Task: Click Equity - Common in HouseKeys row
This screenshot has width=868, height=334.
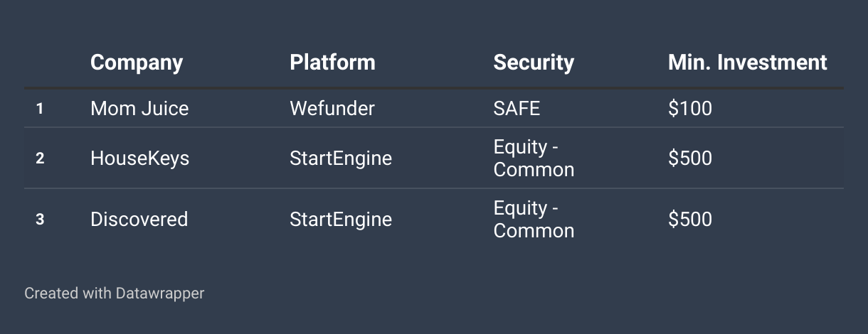Action: click(x=534, y=158)
